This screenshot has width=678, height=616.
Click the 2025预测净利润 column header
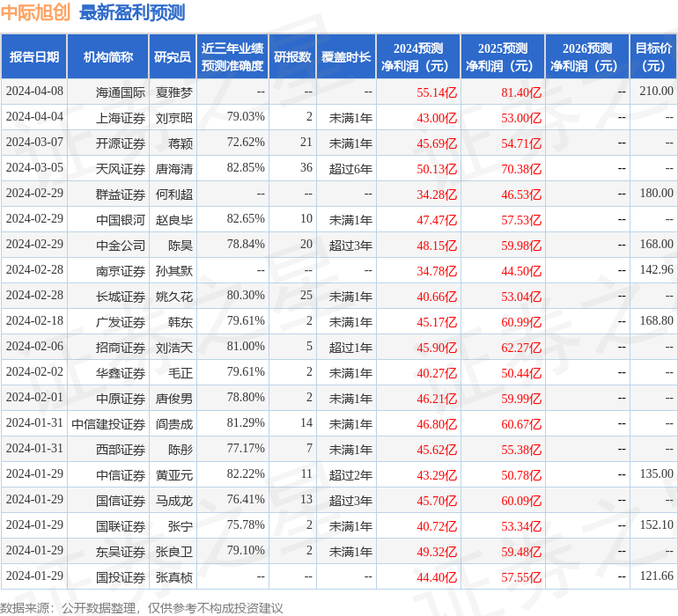point(503,57)
